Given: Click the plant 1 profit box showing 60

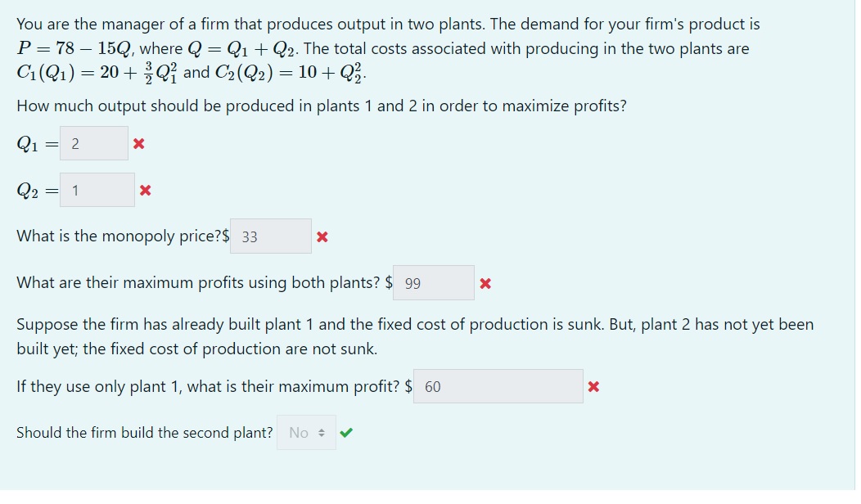Looking at the screenshot, I should click(x=499, y=385).
